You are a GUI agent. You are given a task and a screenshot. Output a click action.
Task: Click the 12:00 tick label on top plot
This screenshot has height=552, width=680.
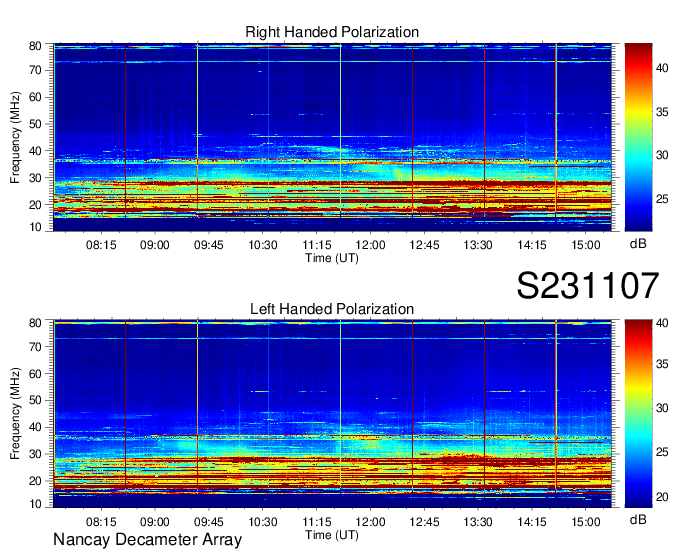(370, 245)
